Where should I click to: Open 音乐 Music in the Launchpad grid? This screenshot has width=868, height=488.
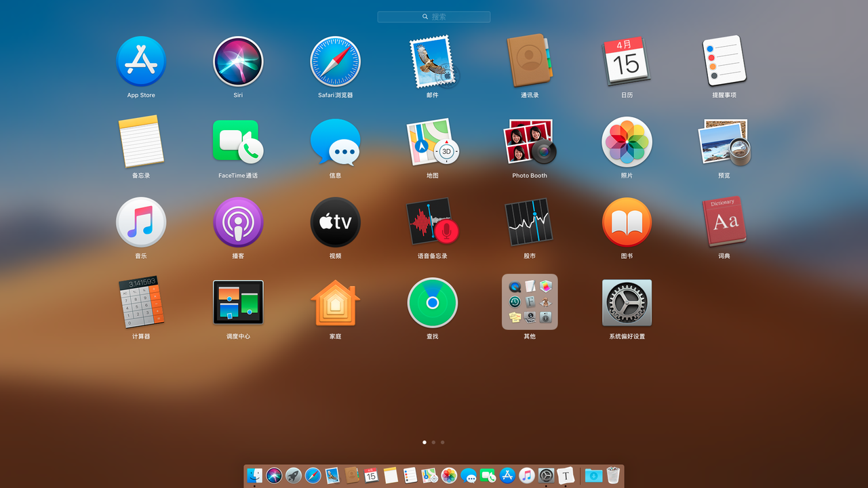(141, 222)
